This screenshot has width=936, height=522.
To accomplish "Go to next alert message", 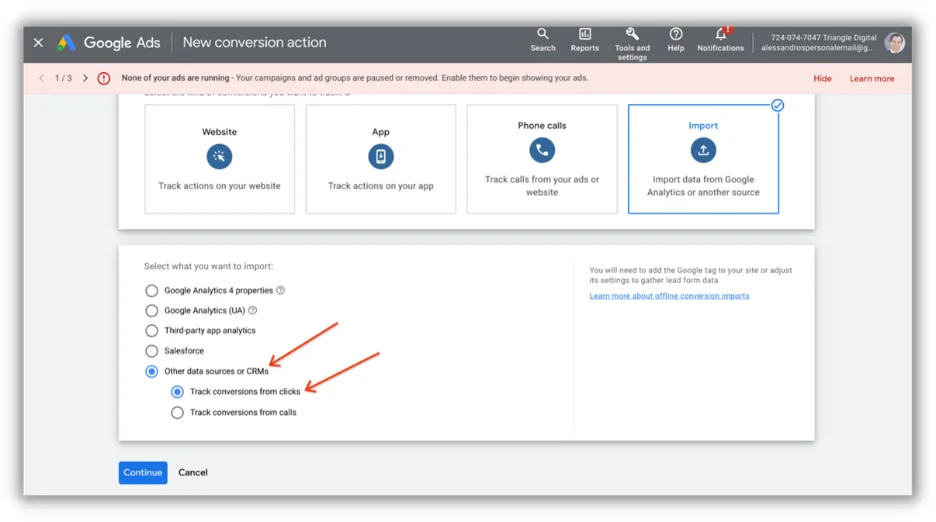I will (85, 78).
